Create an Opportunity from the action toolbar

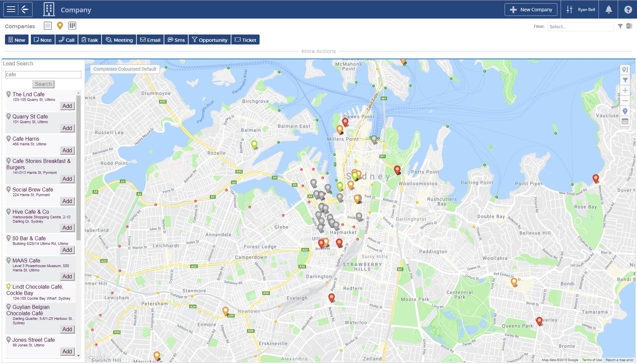point(210,40)
